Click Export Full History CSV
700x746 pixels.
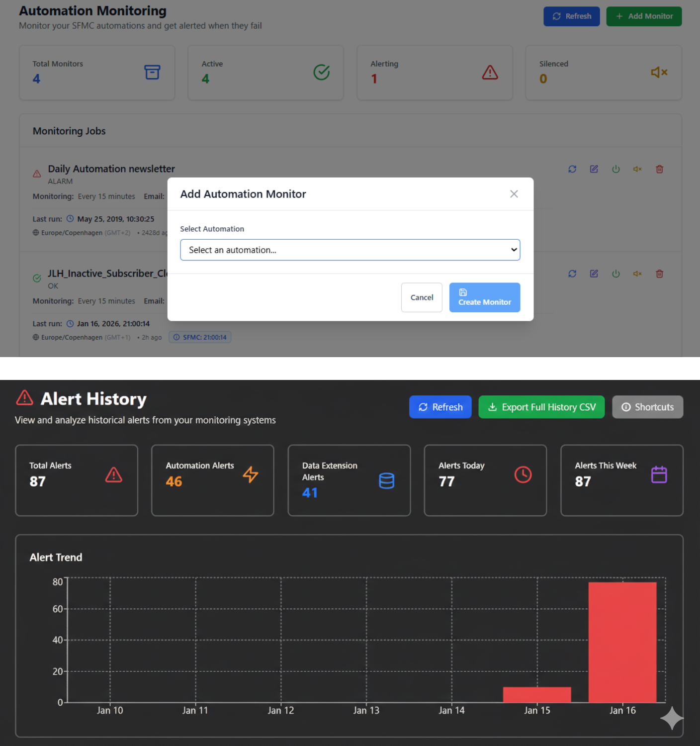pos(541,407)
